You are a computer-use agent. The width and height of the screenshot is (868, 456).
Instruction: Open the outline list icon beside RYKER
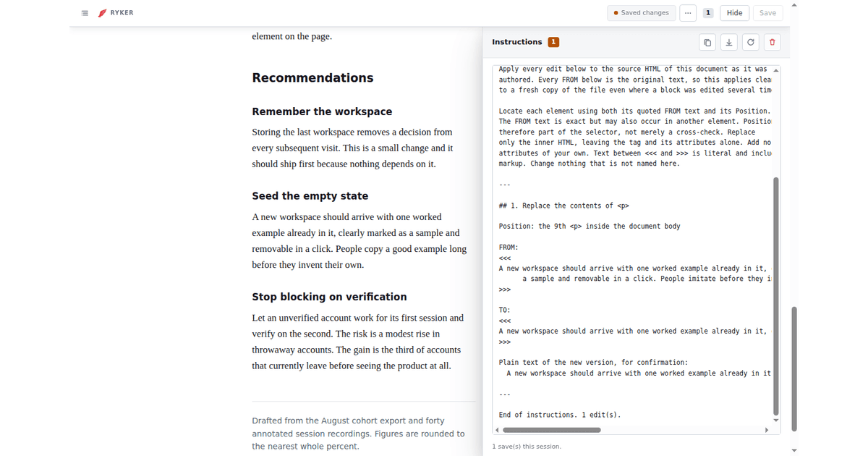[85, 13]
